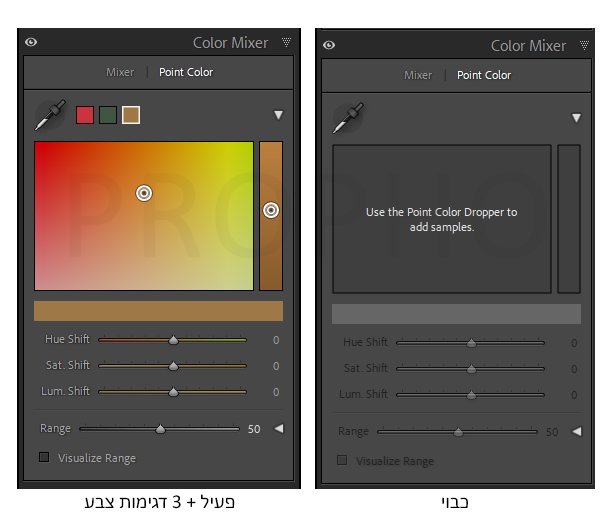This screenshot has height=517, width=616.
Task: Click the Hue Shift value 0 in left panel
Action: click(276, 340)
